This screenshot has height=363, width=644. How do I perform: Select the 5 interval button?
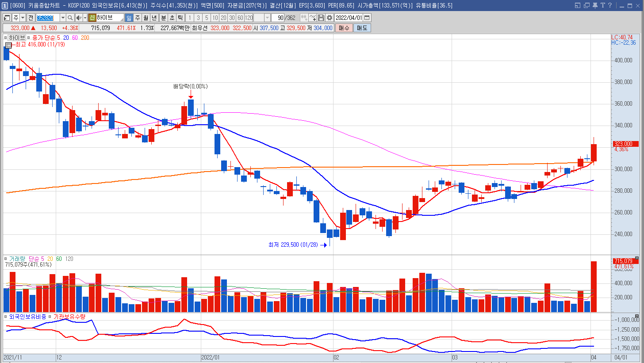(x=207, y=18)
